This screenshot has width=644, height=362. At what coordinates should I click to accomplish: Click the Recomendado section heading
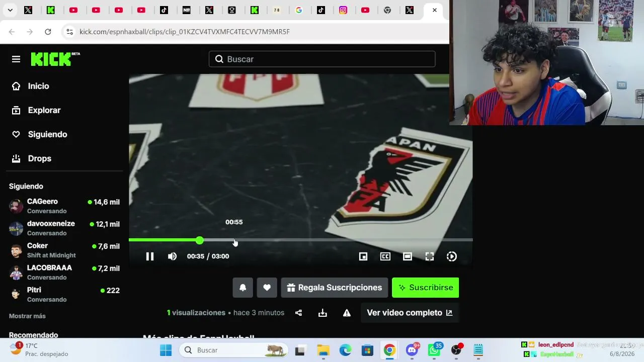point(33,335)
